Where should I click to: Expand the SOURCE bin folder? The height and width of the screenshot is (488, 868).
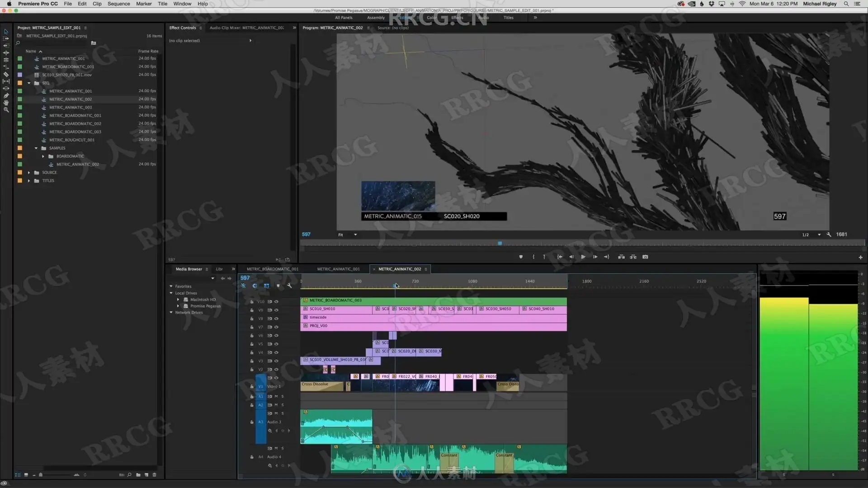[x=29, y=173]
